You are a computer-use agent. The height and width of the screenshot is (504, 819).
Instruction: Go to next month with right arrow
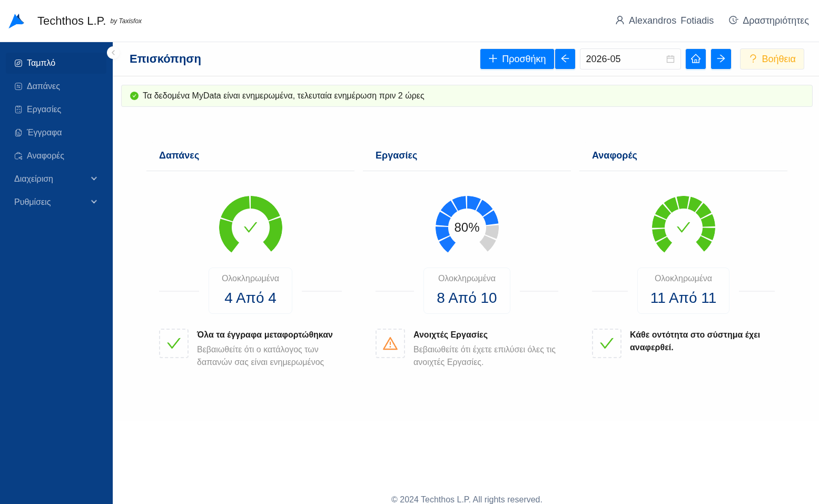click(721, 59)
